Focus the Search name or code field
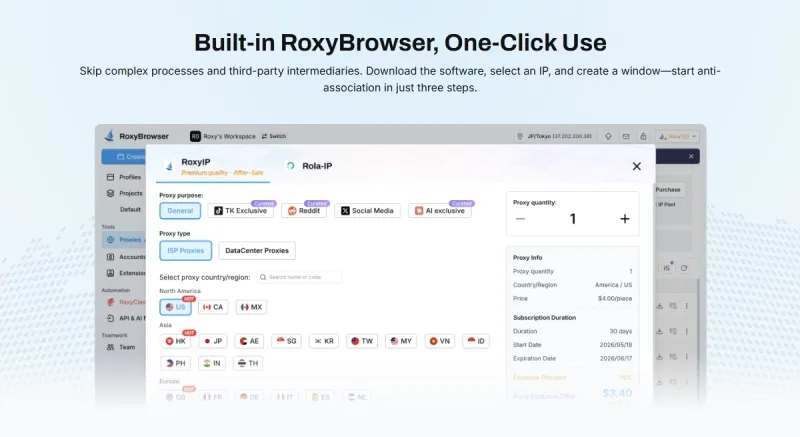 pos(299,277)
